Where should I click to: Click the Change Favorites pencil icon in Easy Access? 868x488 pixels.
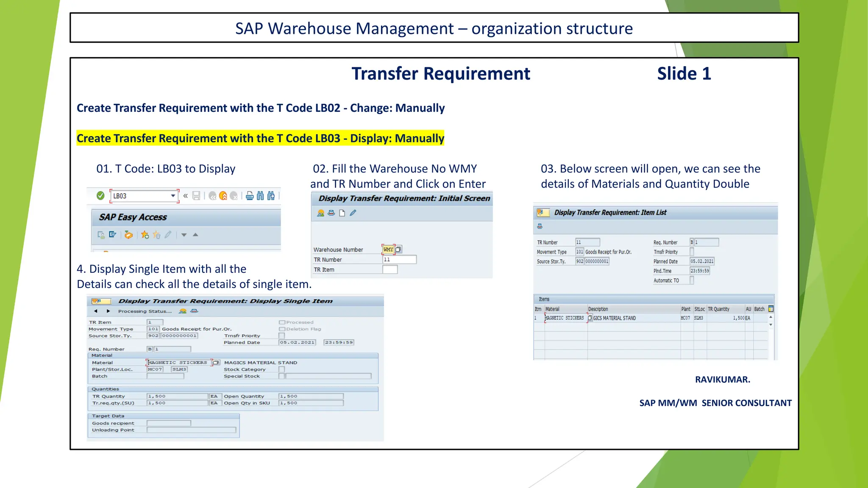click(x=168, y=234)
